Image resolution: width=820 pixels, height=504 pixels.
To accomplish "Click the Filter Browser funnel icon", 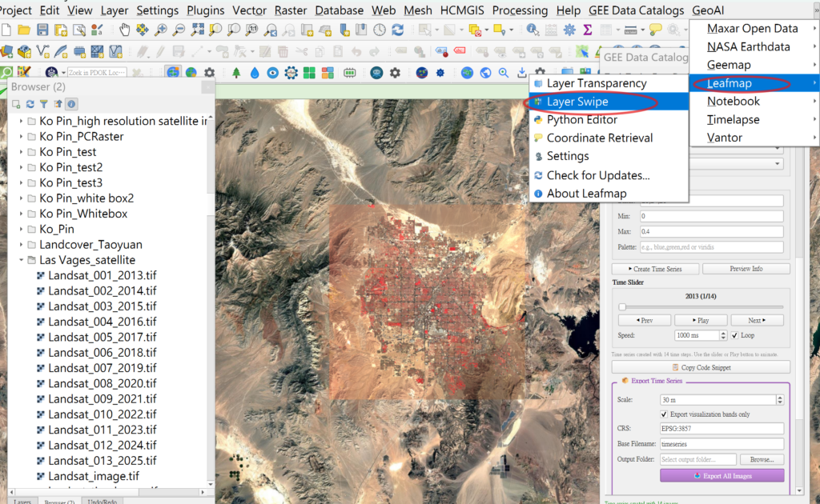I will click(x=44, y=104).
